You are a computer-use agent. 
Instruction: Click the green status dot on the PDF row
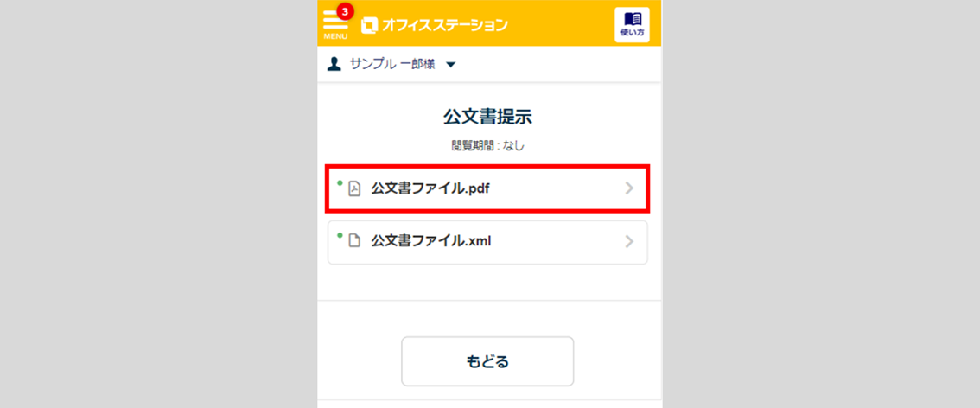point(340,182)
